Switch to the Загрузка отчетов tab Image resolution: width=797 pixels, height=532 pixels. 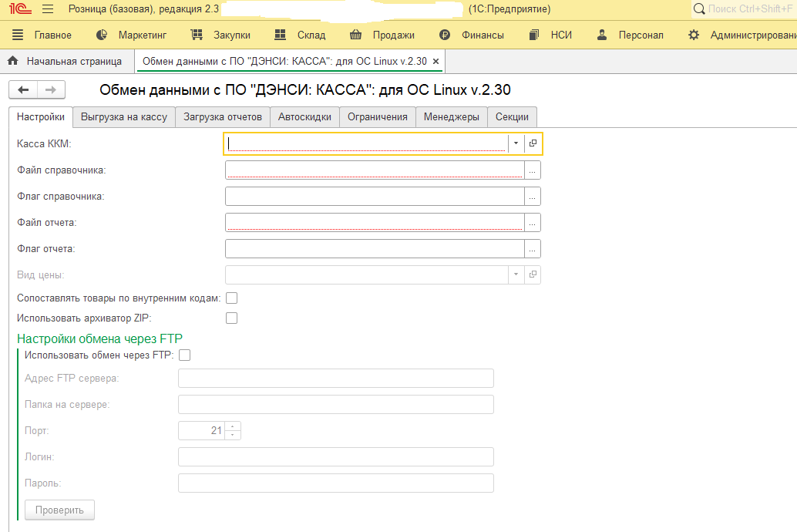[x=223, y=117]
